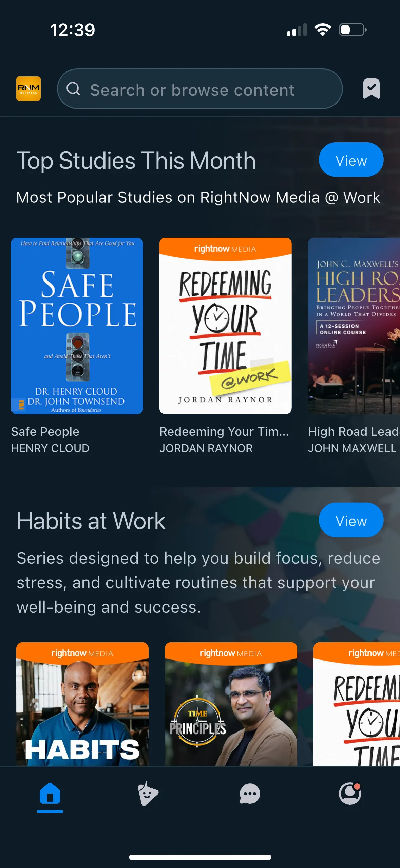Select the Jordan Raynor author label
Screen dimensions: 400x868
click(206, 448)
